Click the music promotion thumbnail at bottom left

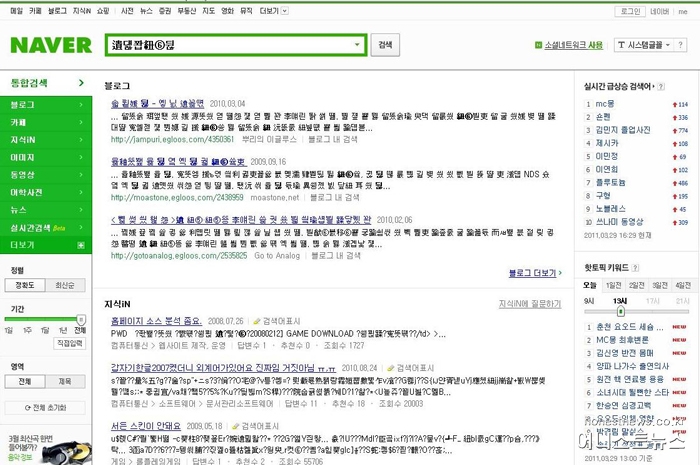click(68, 452)
